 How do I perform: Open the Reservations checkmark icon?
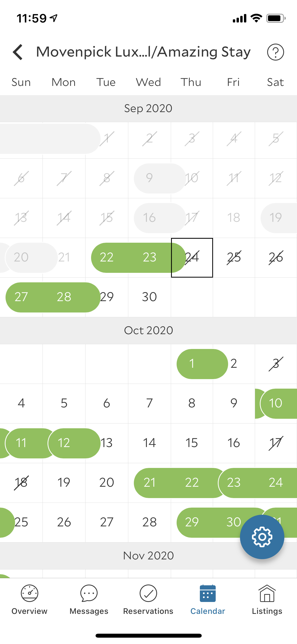pos(148,593)
